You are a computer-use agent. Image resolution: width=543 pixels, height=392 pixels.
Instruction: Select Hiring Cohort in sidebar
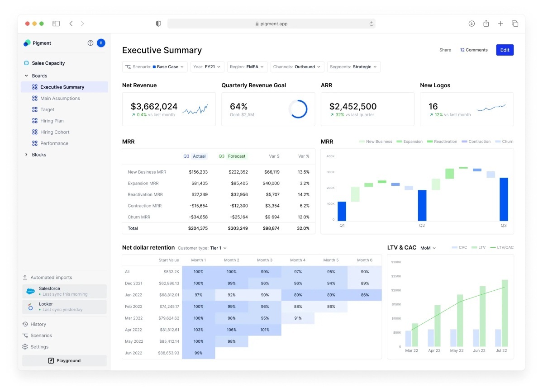point(55,132)
